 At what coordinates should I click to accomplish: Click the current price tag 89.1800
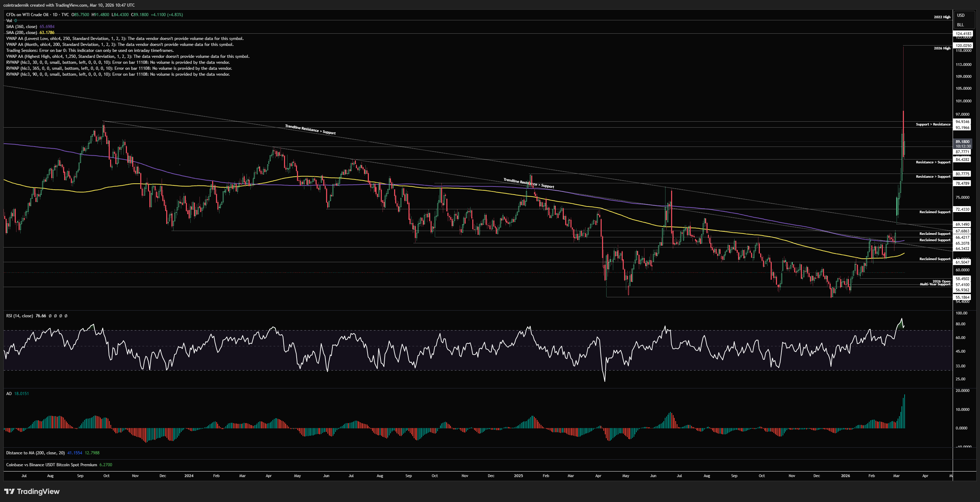(x=962, y=142)
